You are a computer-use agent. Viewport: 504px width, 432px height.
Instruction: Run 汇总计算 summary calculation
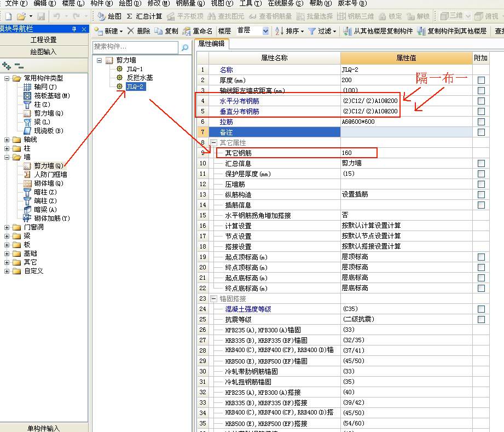(x=144, y=16)
